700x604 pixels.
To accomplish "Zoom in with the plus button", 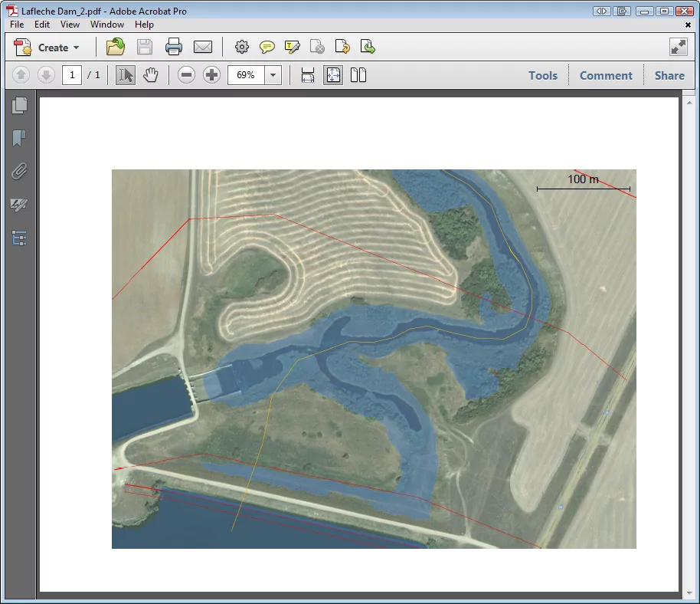I will 211,74.
